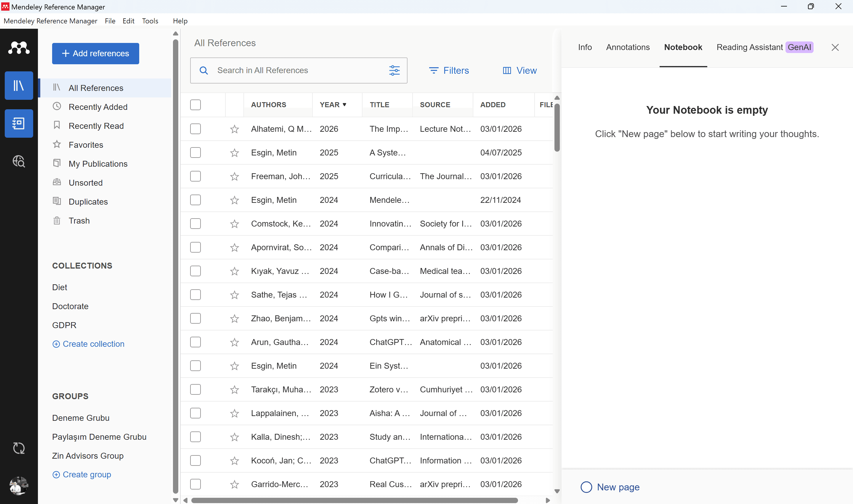This screenshot has width=853, height=504.
Task: Close the right side panel
Action: pos(835,48)
